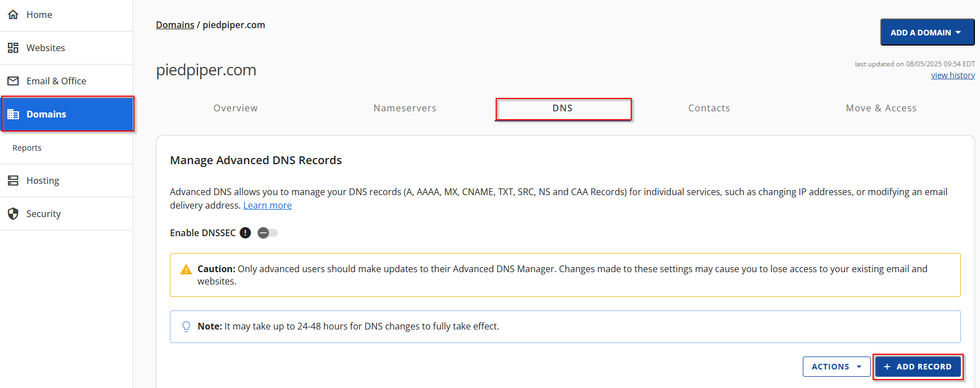Expand the Actions dropdown menu
The width and height of the screenshot is (980, 388).
pyautogui.click(x=836, y=367)
